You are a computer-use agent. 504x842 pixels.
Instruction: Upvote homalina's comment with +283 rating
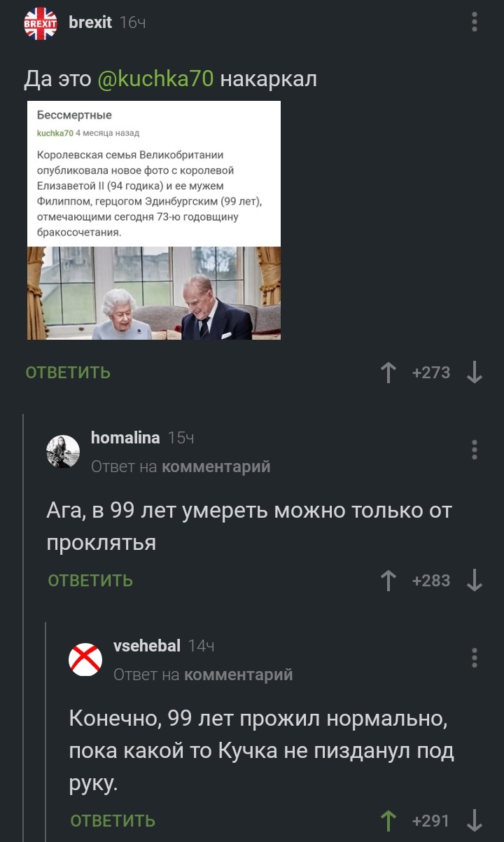pyautogui.click(x=388, y=581)
